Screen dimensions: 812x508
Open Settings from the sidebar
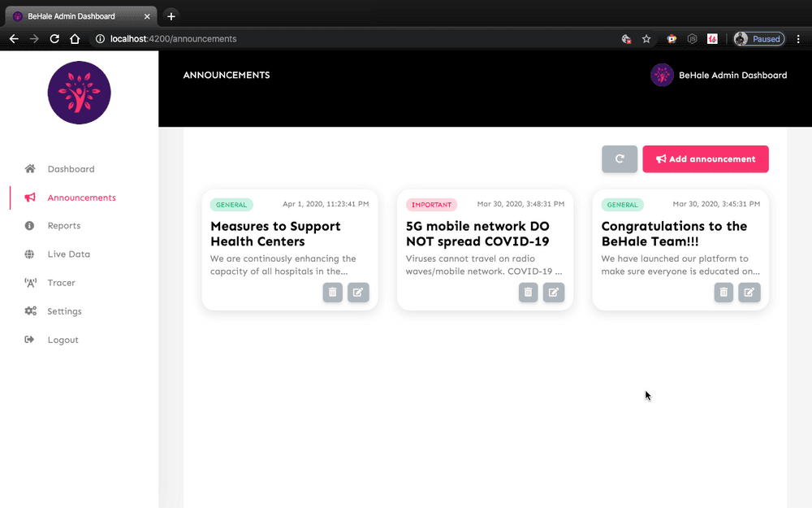click(64, 311)
